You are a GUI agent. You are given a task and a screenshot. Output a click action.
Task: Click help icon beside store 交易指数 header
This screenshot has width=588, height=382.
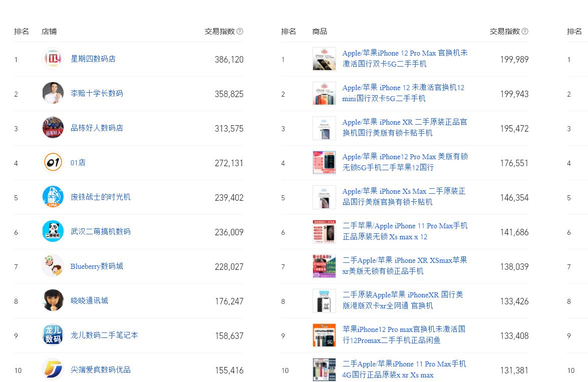[240, 32]
